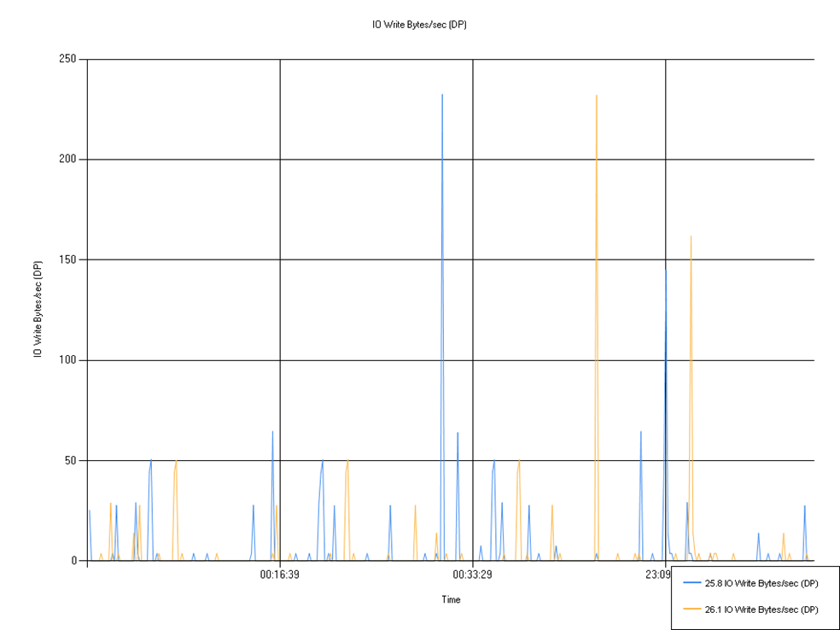840x630 pixels.
Task: Click the partially hidden 23:09 axis label
Action: (658, 573)
